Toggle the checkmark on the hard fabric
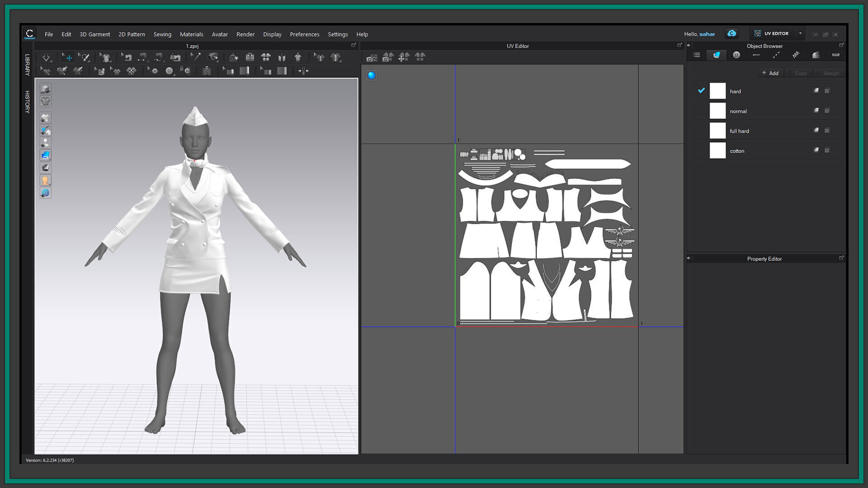 click(x=701, y=91)
